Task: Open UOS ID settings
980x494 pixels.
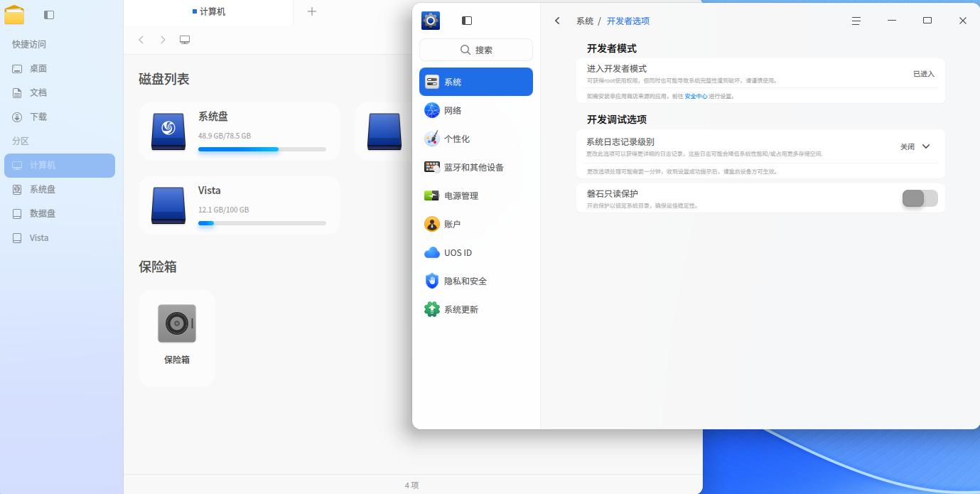Action: [475, 252]
